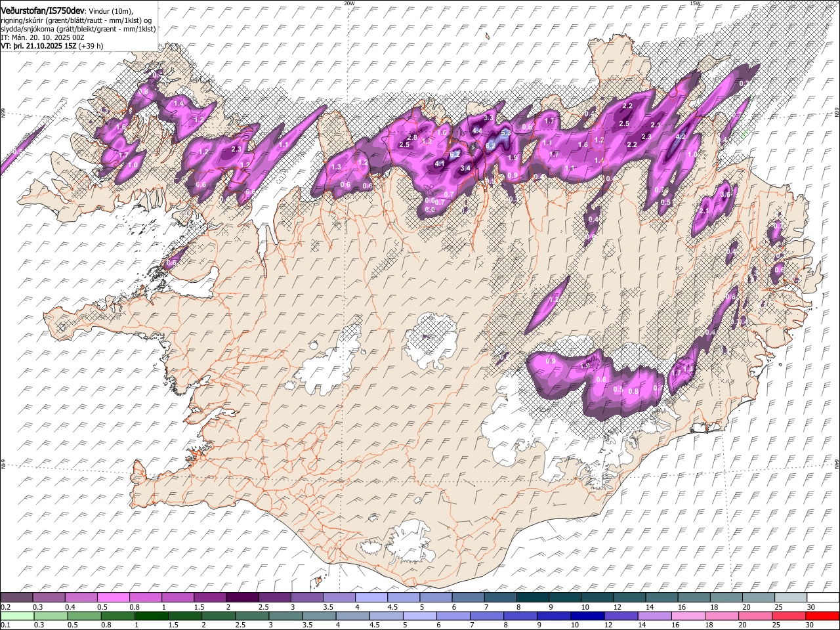Screen dimensions: 840x630
Task: Click the palest green lower swatch starting at 0.1
Action: coord(17,616)
